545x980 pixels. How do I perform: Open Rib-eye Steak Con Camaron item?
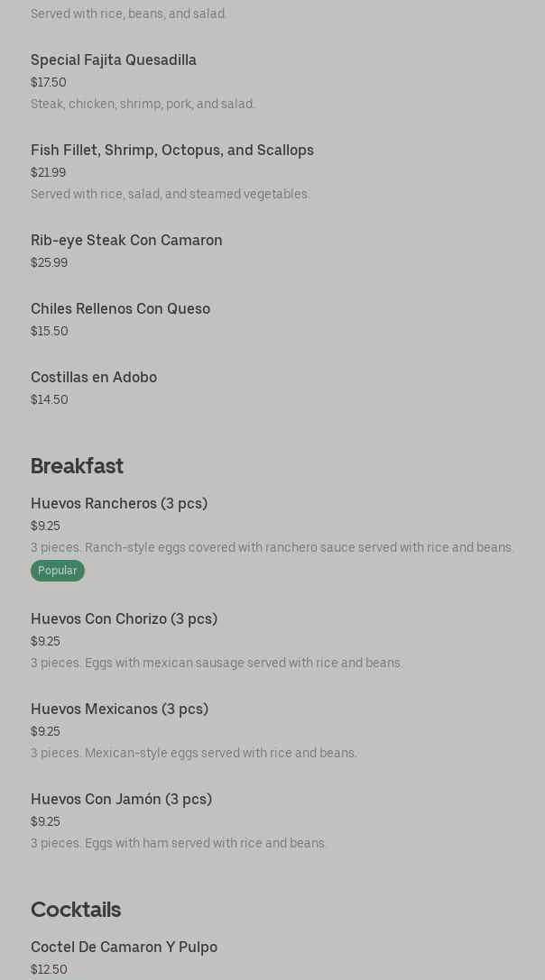click(x=126, y=240)
